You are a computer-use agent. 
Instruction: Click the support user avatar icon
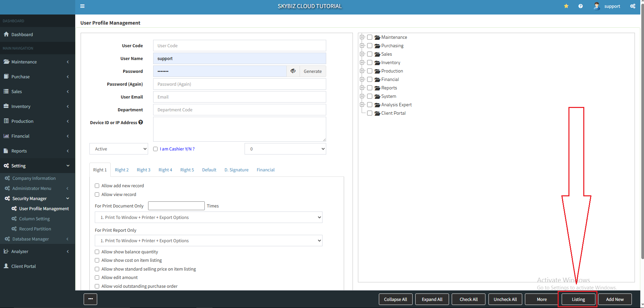596,6
